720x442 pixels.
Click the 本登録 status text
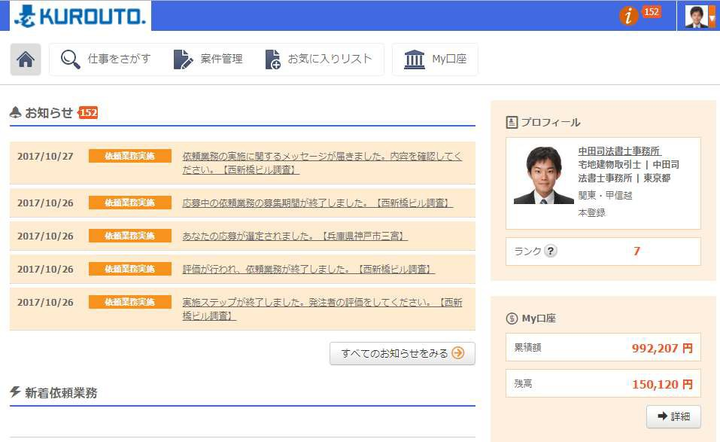[591, 213]
